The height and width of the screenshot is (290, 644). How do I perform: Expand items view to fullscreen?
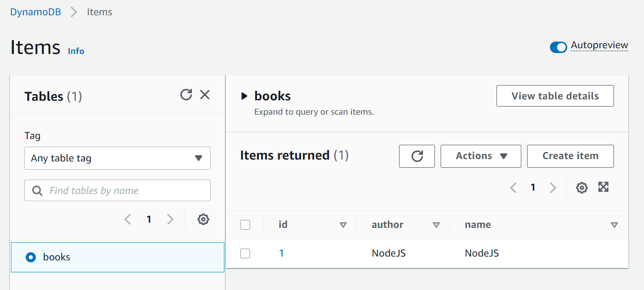pyautogui.click(x=603, y=187)
